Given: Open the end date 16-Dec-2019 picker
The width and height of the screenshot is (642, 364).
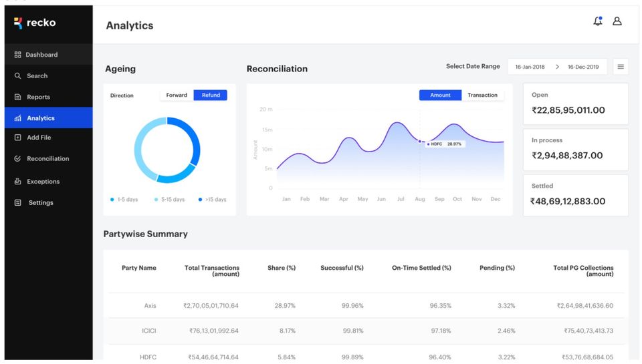Looking at the screenshot, I should pyautogui.click(x=583, y=67).
